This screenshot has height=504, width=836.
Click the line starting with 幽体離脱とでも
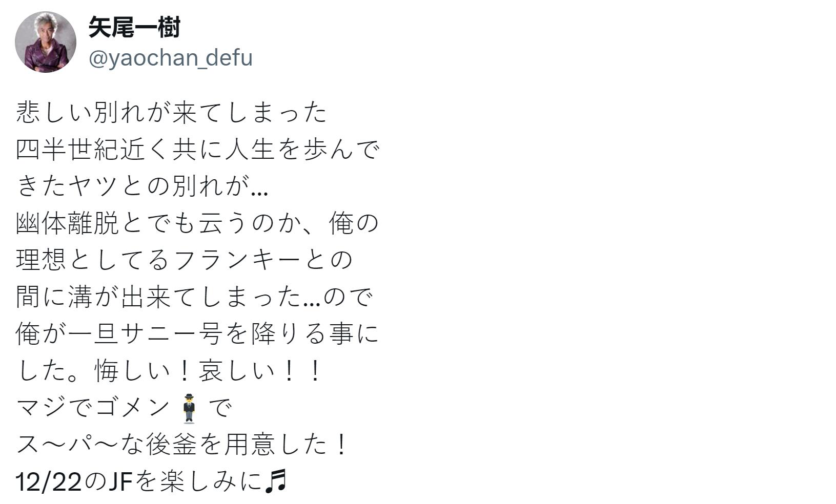click(197, 223)
